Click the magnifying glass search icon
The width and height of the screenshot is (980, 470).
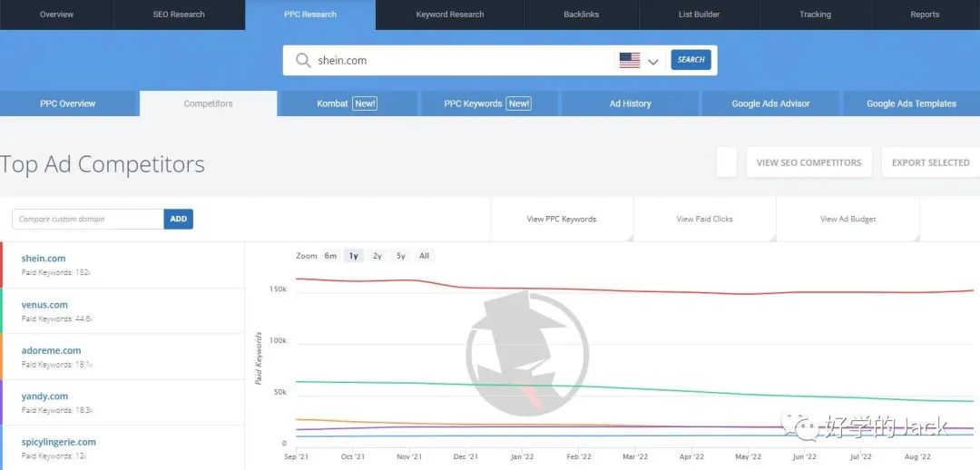303,61
